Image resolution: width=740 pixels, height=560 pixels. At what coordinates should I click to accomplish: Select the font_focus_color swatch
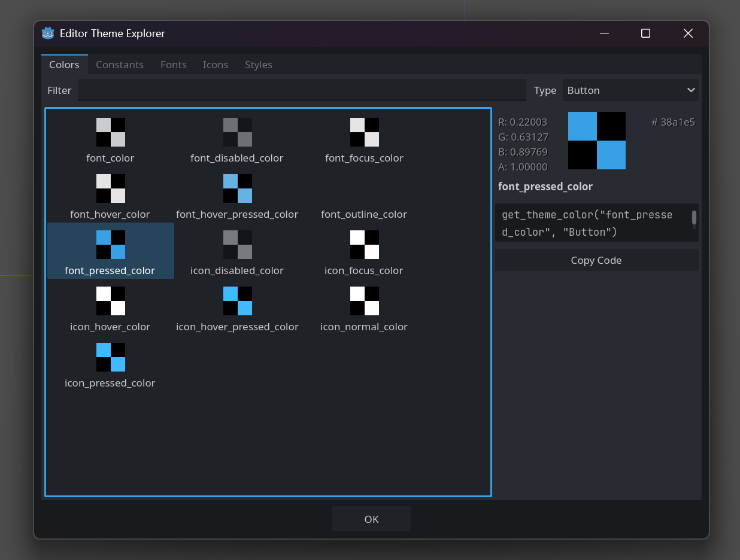coord(365,132)
